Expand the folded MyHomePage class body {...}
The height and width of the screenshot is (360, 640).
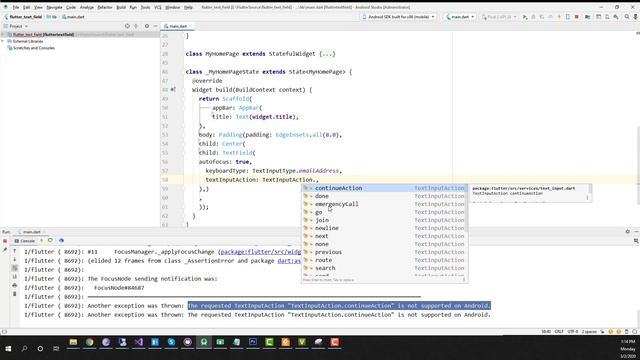[x=327, y=54]
